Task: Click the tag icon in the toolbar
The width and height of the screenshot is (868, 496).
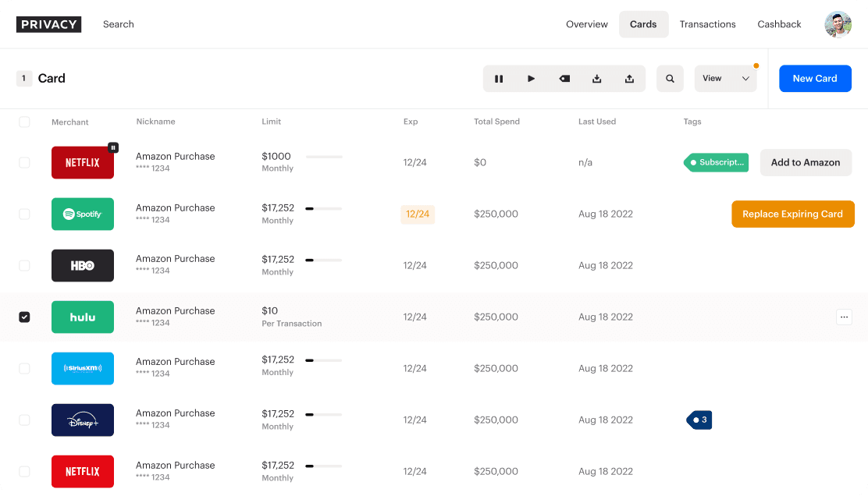Action: click(564, 79)
